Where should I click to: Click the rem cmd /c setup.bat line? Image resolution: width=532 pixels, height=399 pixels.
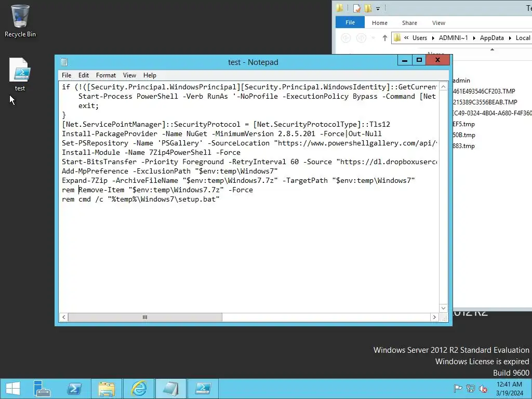point(140,199)
